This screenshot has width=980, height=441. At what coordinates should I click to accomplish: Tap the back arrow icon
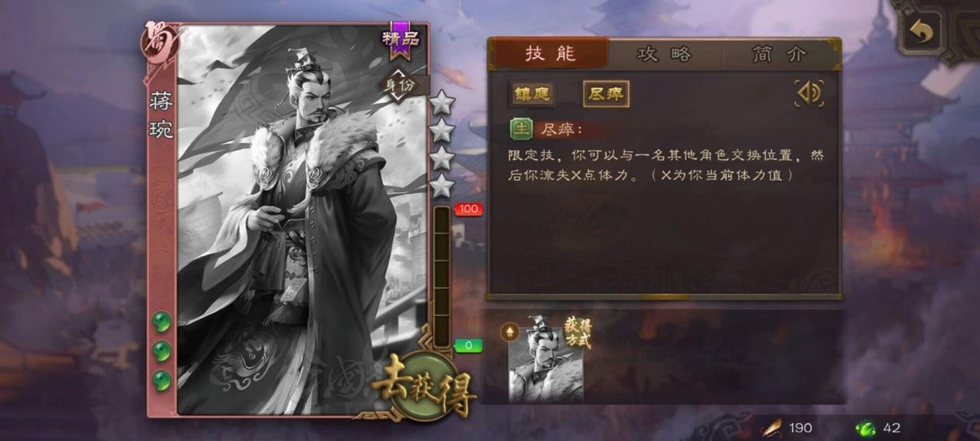coord(922,33)
